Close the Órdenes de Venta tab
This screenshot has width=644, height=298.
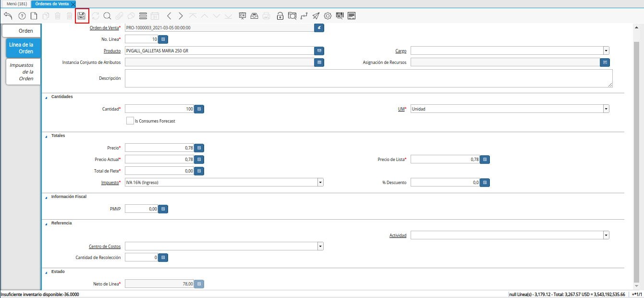coord(73,4)
